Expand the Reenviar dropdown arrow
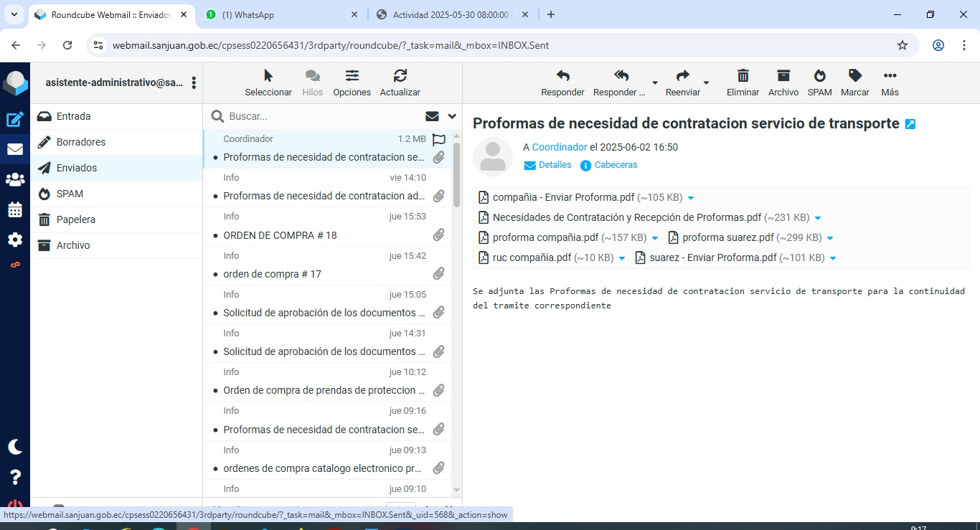Screen dimensions: 980x530 (706, 83)
